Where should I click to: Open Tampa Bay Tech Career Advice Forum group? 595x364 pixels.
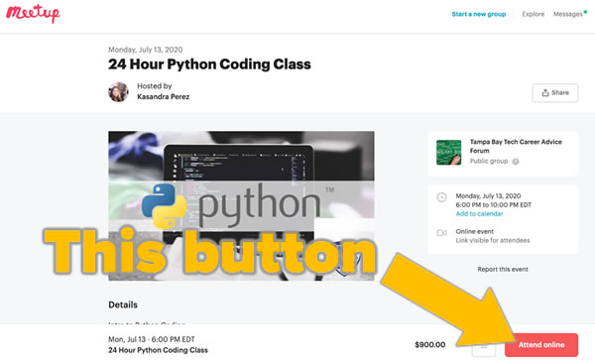516,146
